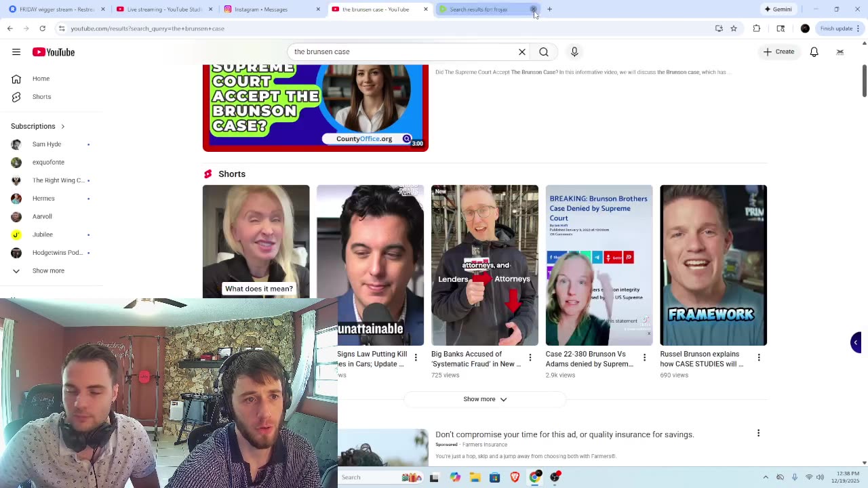The image size is (868, 488).
Task: Go back in the browser
Action: [x=9, y=28]
